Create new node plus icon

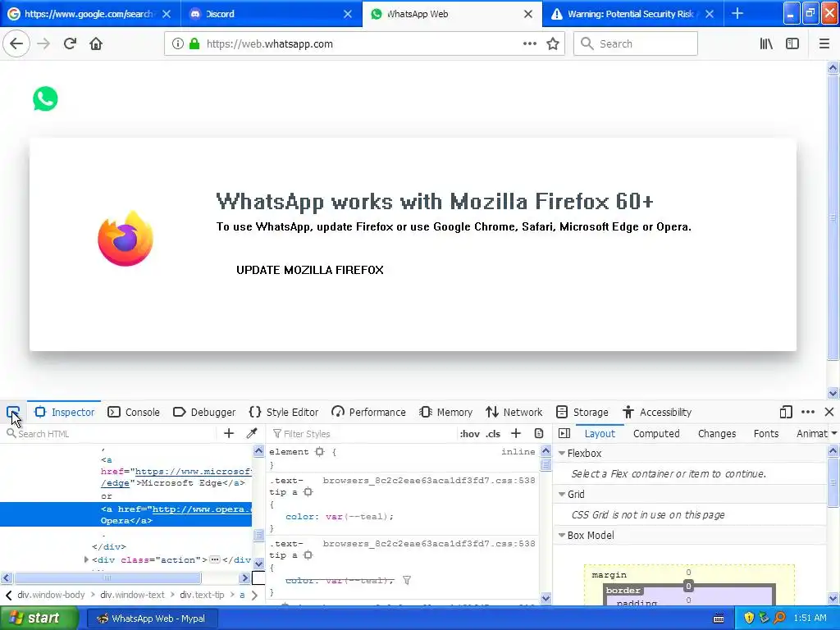(x=229, y=433)
